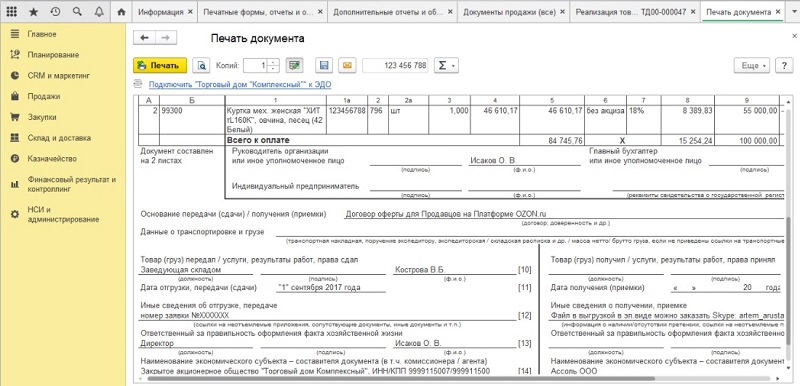Open print preview icon
Image resolution: width=800 pixels, height=386 pixels.
coord(203,65)
